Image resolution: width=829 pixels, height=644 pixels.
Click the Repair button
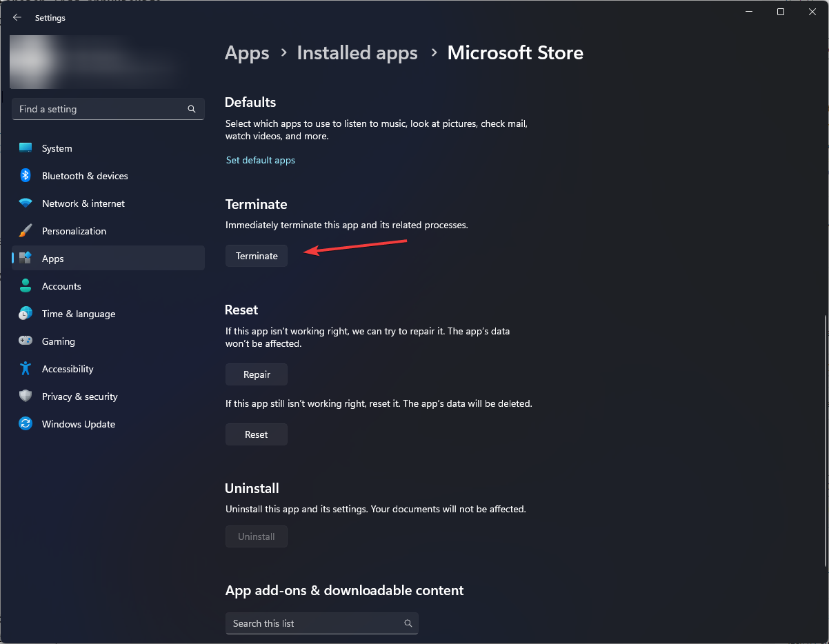pyautogui.click(x=257, y=374)
